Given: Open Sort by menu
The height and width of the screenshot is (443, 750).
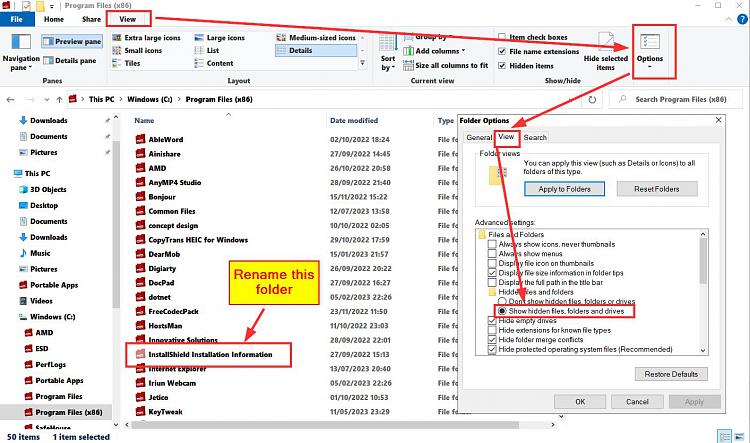Looking at the screenshot, I should click(388, 53).
